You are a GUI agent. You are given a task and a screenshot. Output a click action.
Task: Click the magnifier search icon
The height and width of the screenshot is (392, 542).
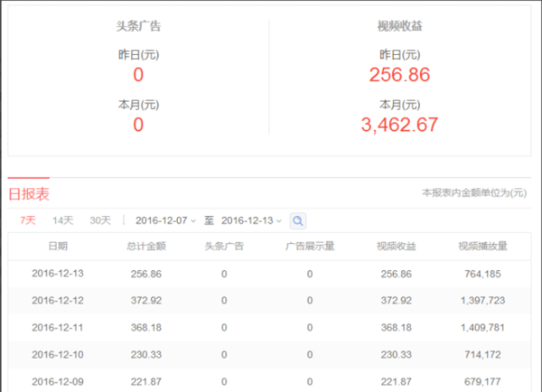(x=298, y=221)
